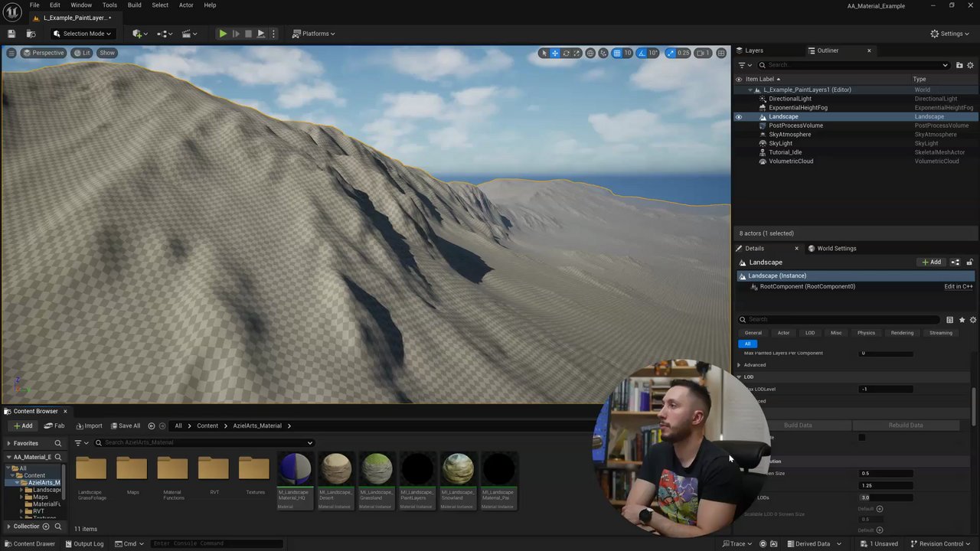Click the Details panel Add button
This screenshot has width=980, height=551.
point(931,262)
